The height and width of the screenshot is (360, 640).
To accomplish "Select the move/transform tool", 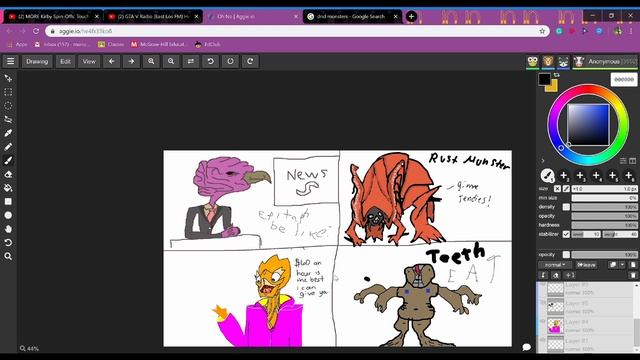I will (x=8, y=78).
